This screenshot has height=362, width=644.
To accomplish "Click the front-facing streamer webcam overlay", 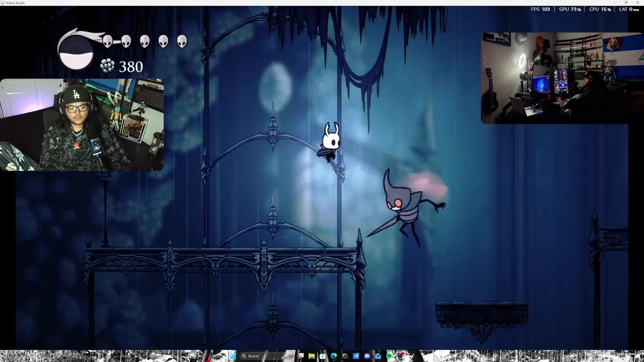I will pos(82,125).
